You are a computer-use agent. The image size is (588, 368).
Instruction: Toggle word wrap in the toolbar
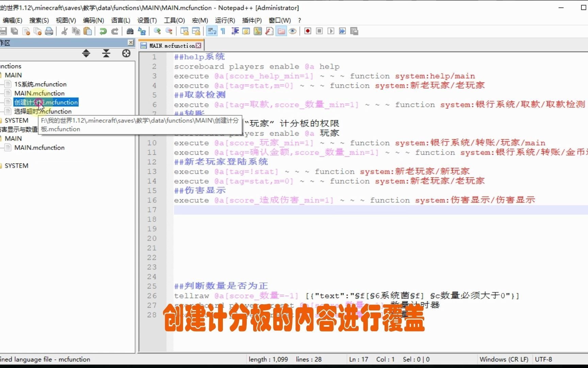pyautogui.click(x=212, y=31)
